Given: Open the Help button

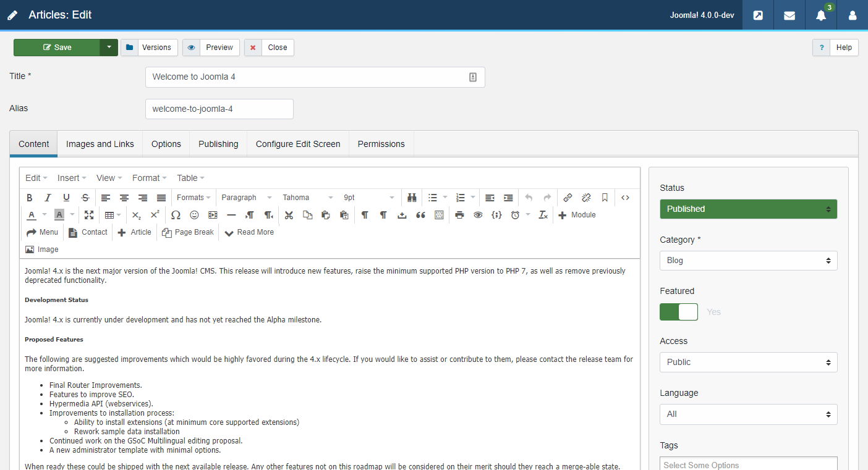Looking at the screenshot, I should [x=835, y=48].
